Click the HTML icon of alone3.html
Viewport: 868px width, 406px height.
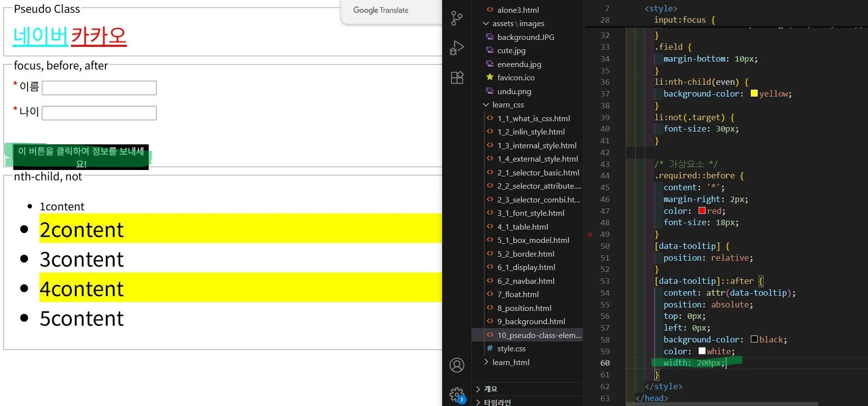[x=490, y=10]
